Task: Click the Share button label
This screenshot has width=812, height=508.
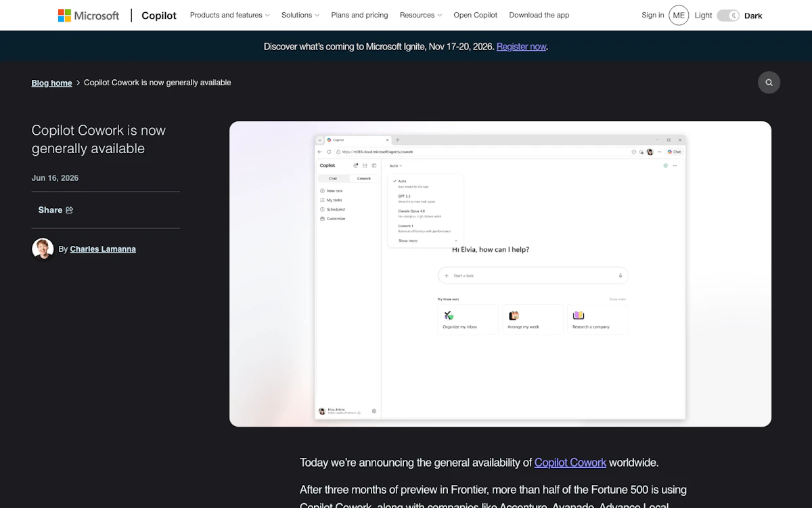Action: point(50,210)
